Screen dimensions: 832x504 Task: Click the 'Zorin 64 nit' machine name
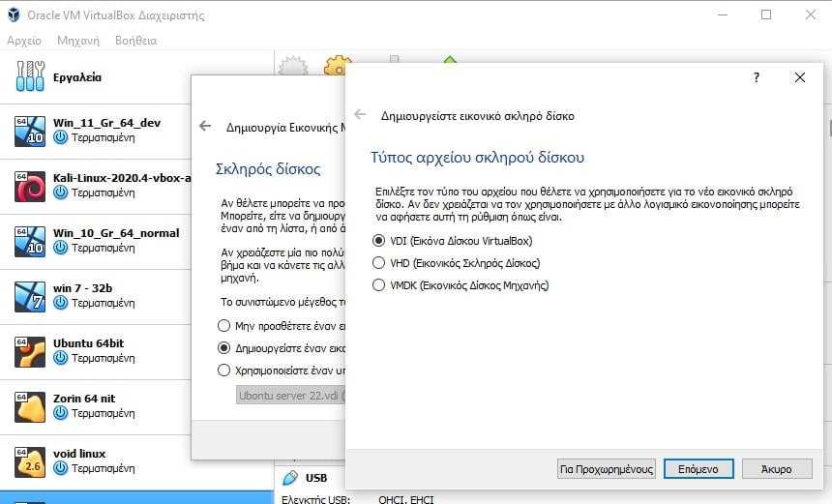click(x=84, y=399)
